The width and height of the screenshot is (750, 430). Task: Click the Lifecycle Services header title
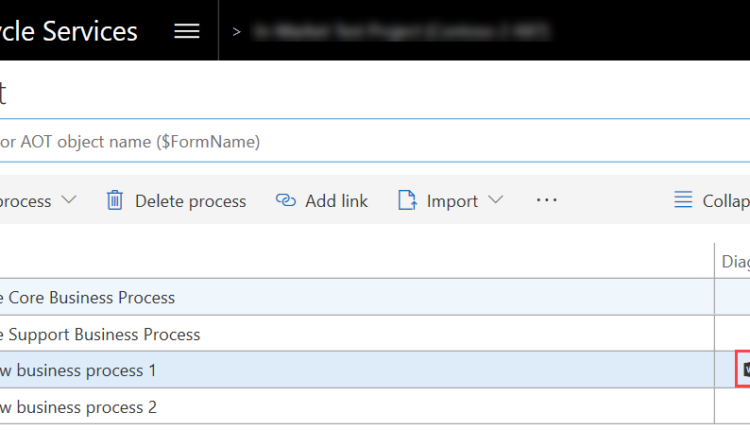(69, 31)
